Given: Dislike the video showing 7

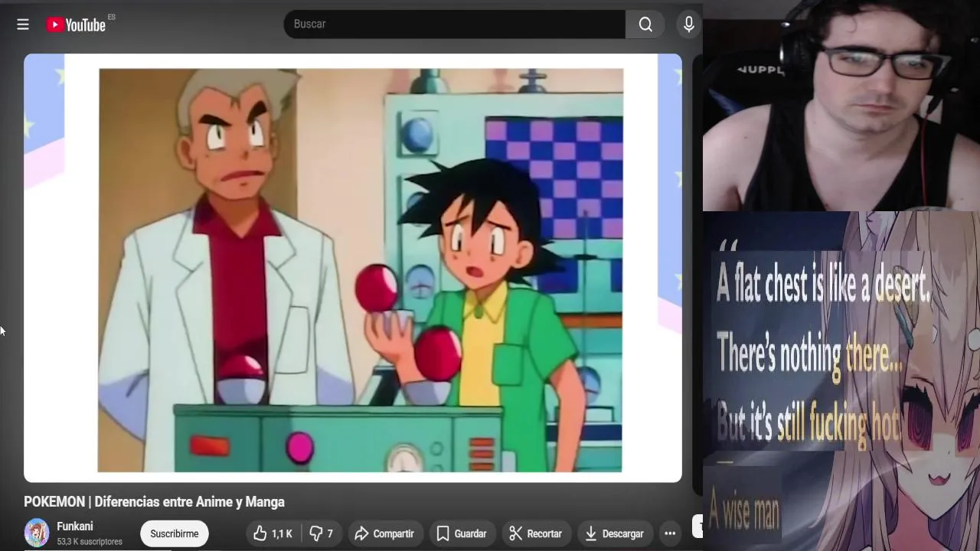Looking at the screenshot, I should [x=322, y=533].
